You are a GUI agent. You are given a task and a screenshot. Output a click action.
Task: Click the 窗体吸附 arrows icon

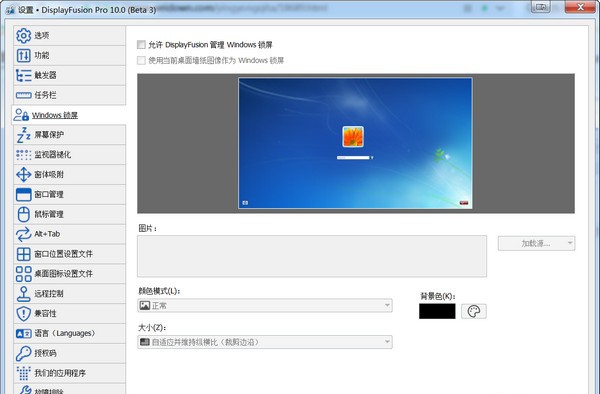tap(23, 174)
